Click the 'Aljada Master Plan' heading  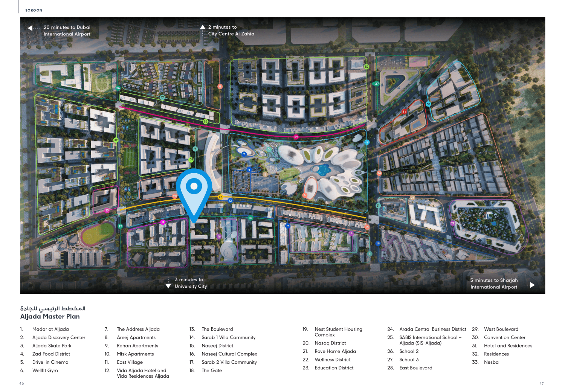tap(49, 316)
